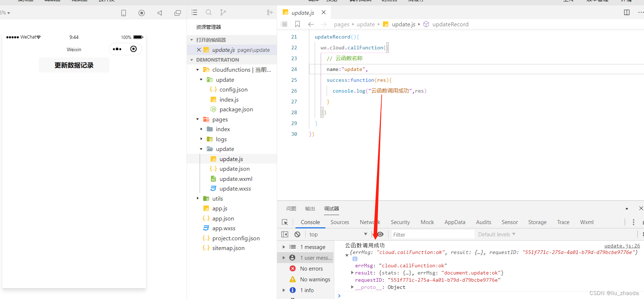This screenshot has height=299, width=644.
Task: Open the explorer list icon
Action: [x=194, y=12]
